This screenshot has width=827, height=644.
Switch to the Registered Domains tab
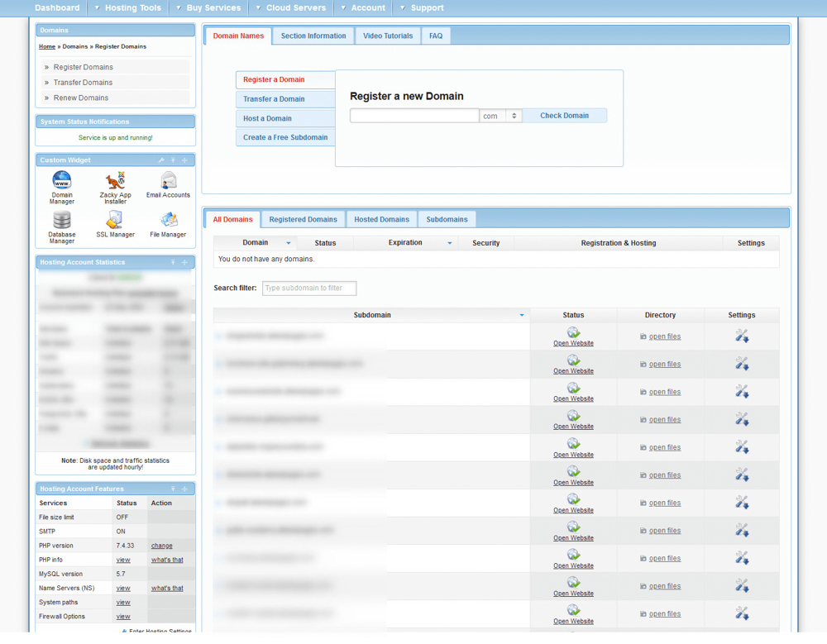(x=302, y=219)
